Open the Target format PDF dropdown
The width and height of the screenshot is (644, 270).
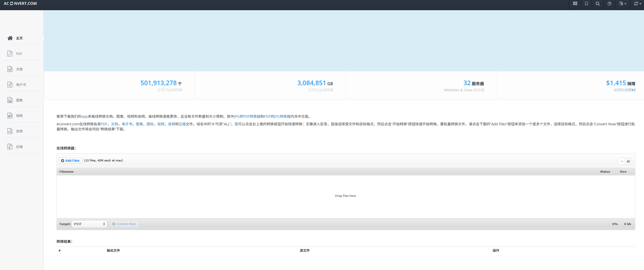pos(89,224)
